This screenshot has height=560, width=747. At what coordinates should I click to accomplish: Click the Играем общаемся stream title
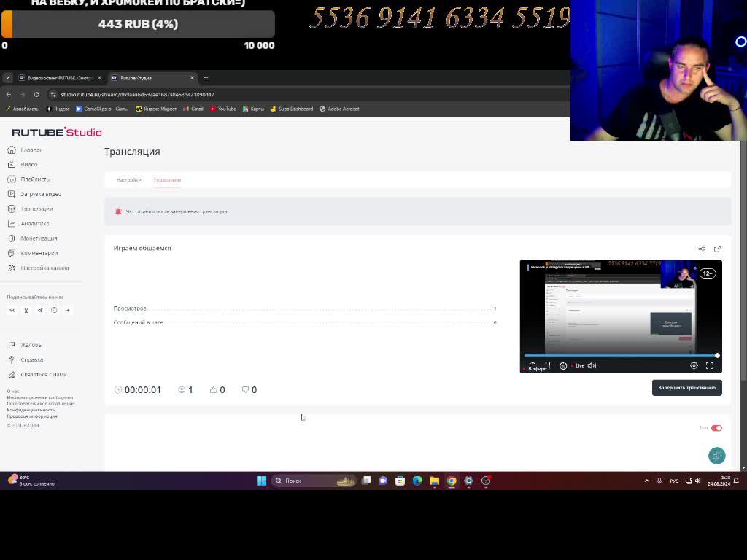click(142, 248)
